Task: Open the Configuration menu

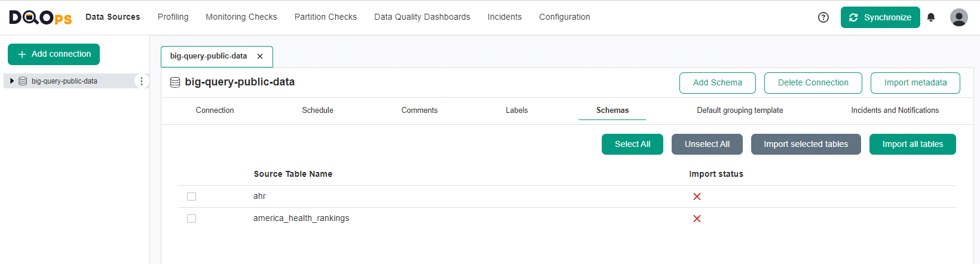Action: [565, 17]
